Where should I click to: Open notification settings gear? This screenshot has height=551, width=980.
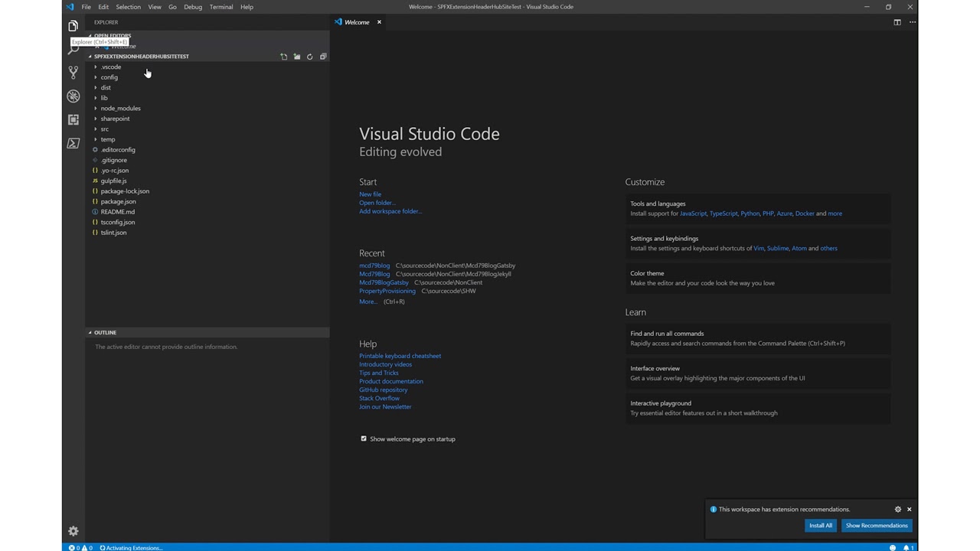(x=898, y=509)
